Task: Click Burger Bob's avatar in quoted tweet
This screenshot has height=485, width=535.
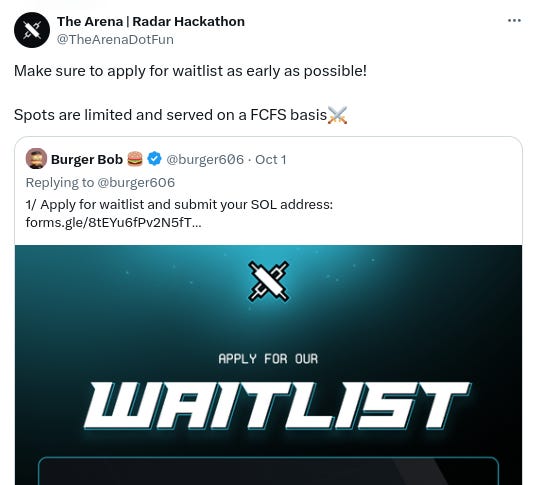Action: [x=36, y=159]
